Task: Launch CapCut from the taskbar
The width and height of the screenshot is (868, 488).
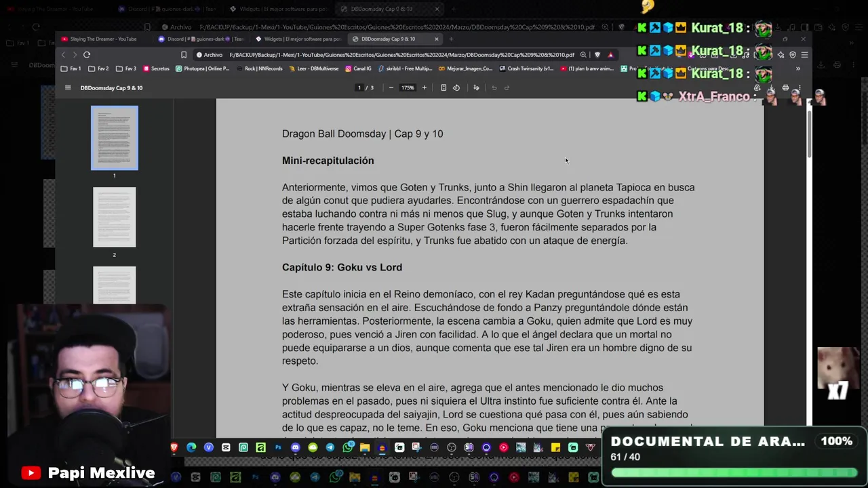Action: [226, 447]
